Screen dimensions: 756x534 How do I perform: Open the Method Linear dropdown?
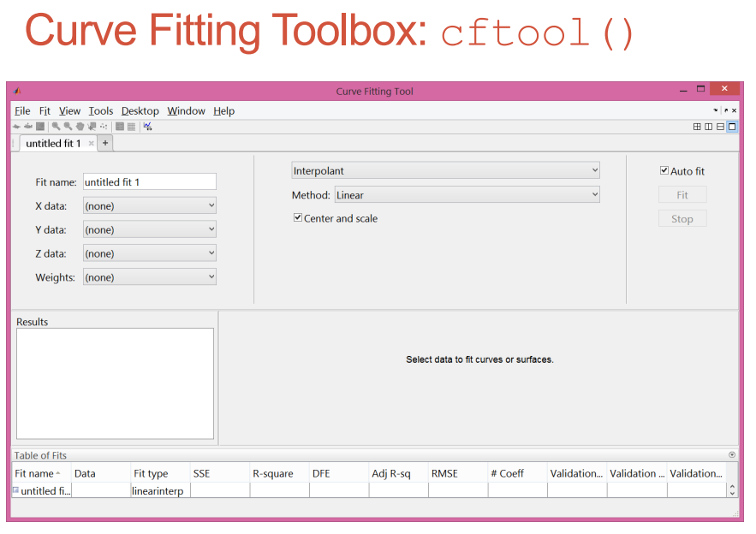click(x=467, y=195)
